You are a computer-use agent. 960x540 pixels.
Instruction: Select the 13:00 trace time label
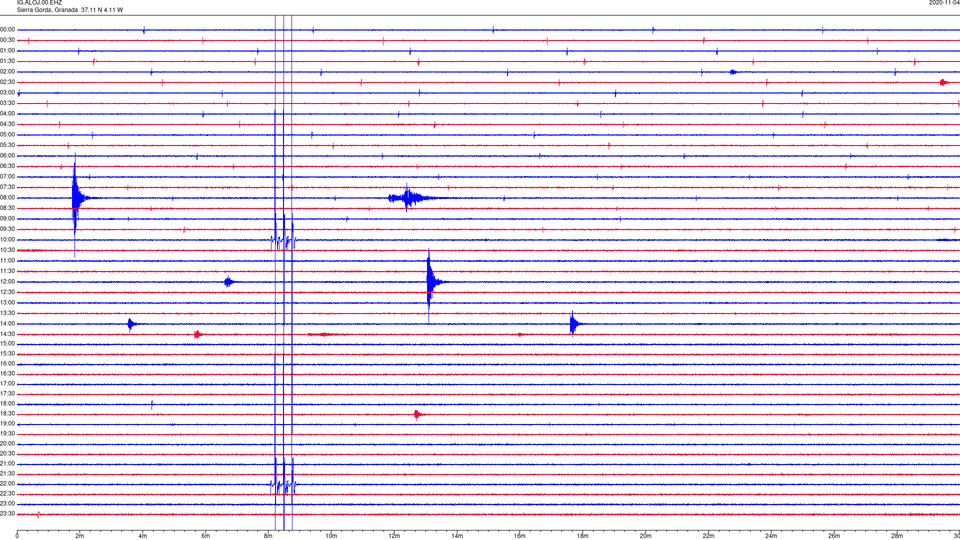click(7, 302)
